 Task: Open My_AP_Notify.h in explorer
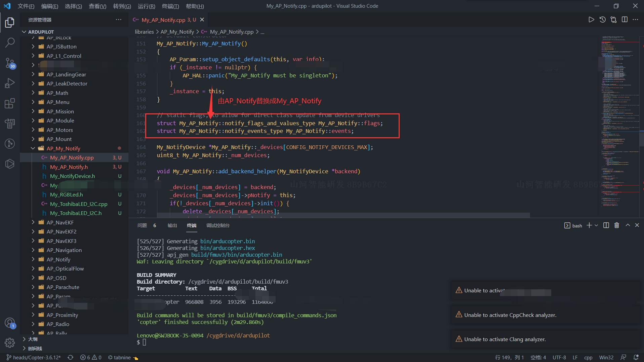tap(74, 167)
